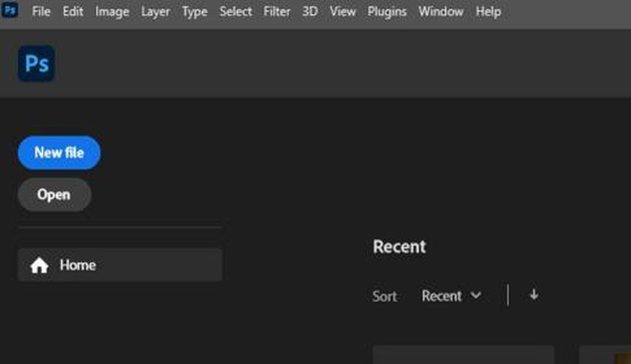Viewport: 631px width, 364px height.
Task: Click the house icon beside Home
Action: [39, 266]
